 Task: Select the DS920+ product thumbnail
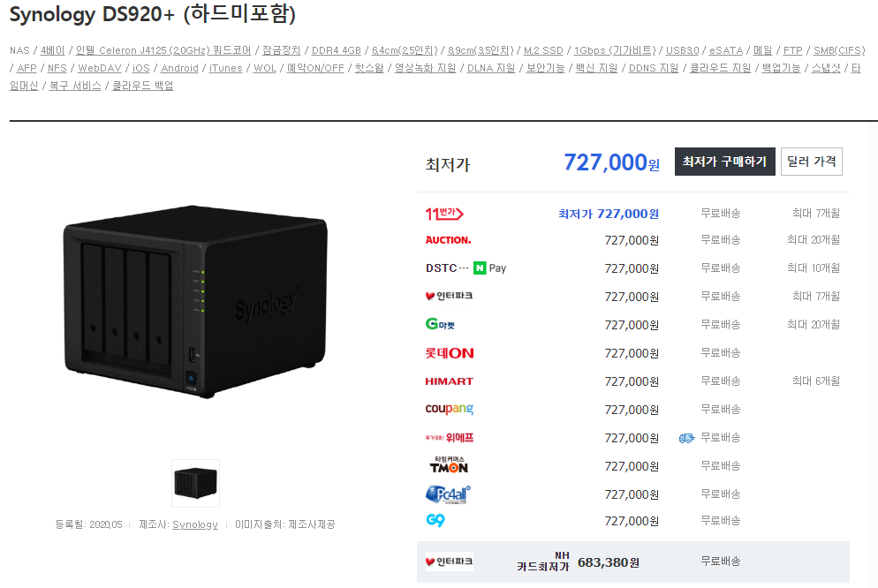coord(195,484)
